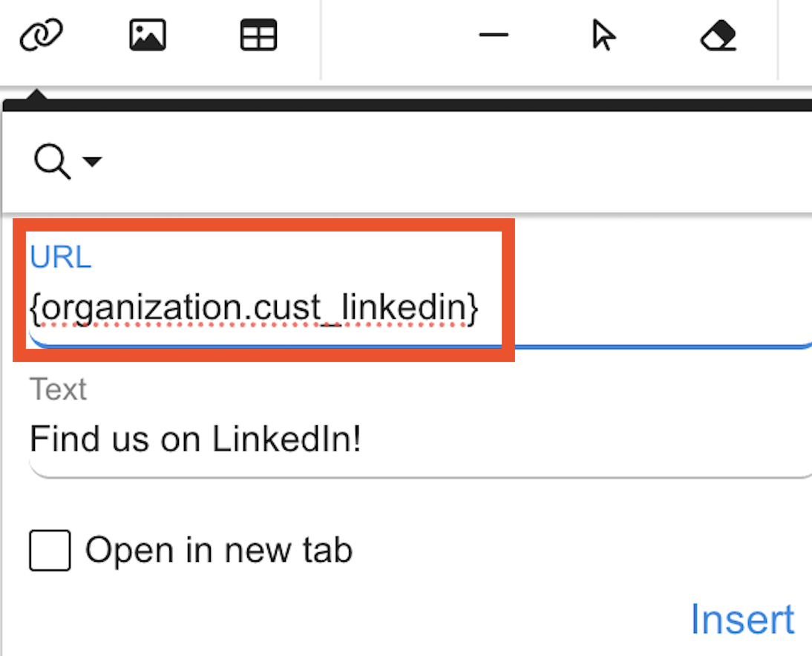Click the Insert Image icon
The image size is (812, 656).
point(148,35)
